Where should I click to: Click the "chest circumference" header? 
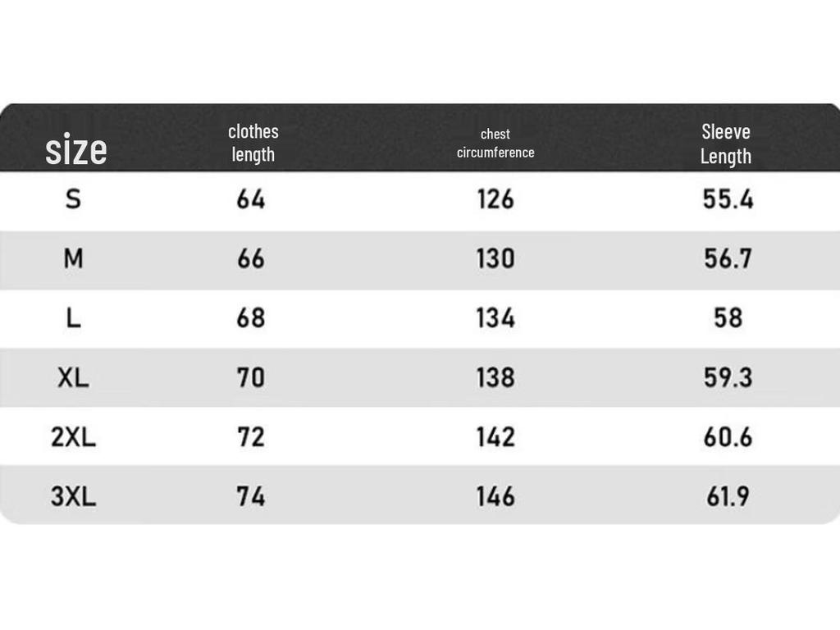tap(495, 143)
